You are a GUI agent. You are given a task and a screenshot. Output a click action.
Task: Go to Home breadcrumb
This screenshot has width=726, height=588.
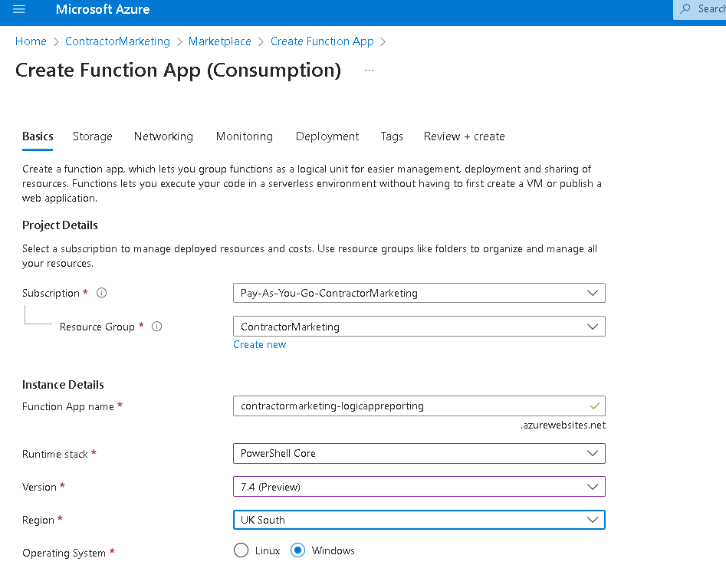31,41
